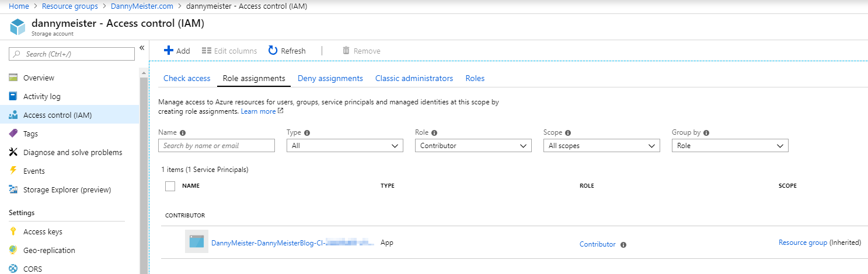Click the Storage Explorer (preview) icon

(x=13, y=190)
